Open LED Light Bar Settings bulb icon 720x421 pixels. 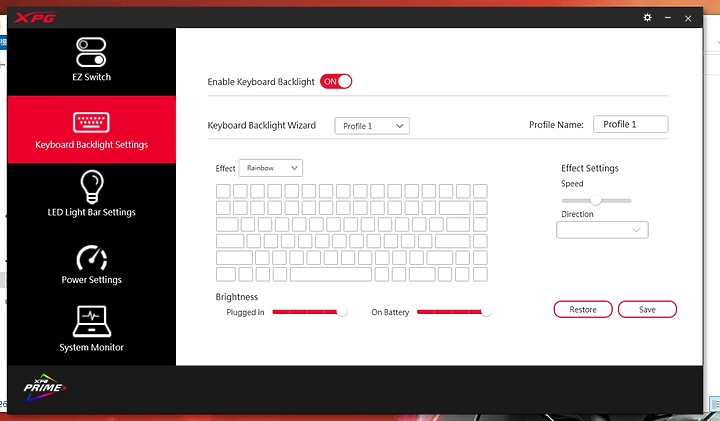tap(92, 187)
